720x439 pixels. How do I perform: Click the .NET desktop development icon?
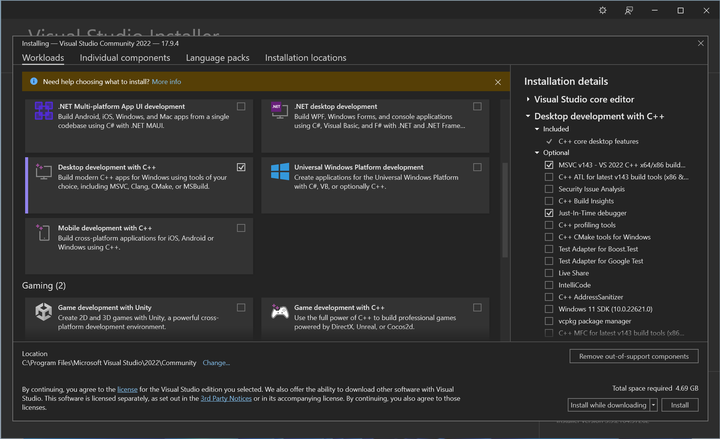click(x=280, y=111)
